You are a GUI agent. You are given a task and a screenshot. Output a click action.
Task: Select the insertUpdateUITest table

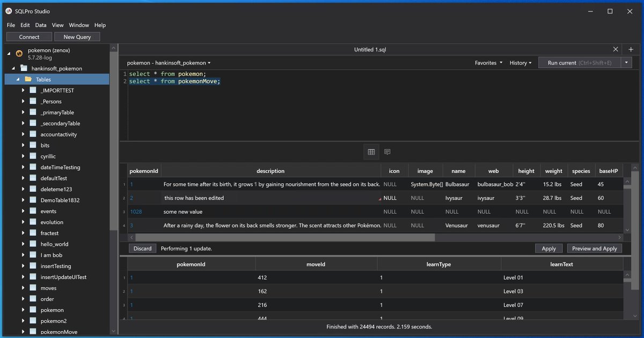click(63, 277)
